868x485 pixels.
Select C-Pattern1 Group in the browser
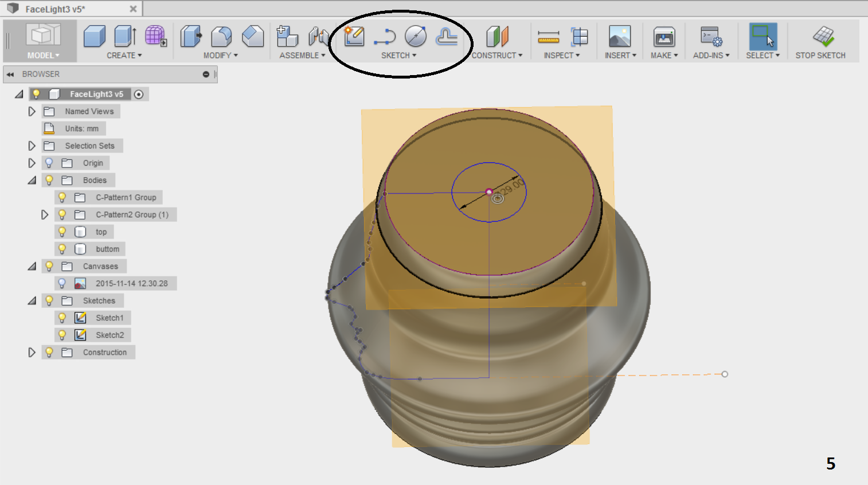[x=126, y=197]
